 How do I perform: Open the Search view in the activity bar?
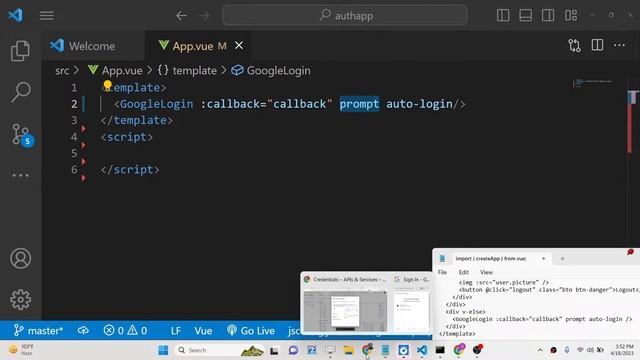pyautogui.click(x=20, y=92)
